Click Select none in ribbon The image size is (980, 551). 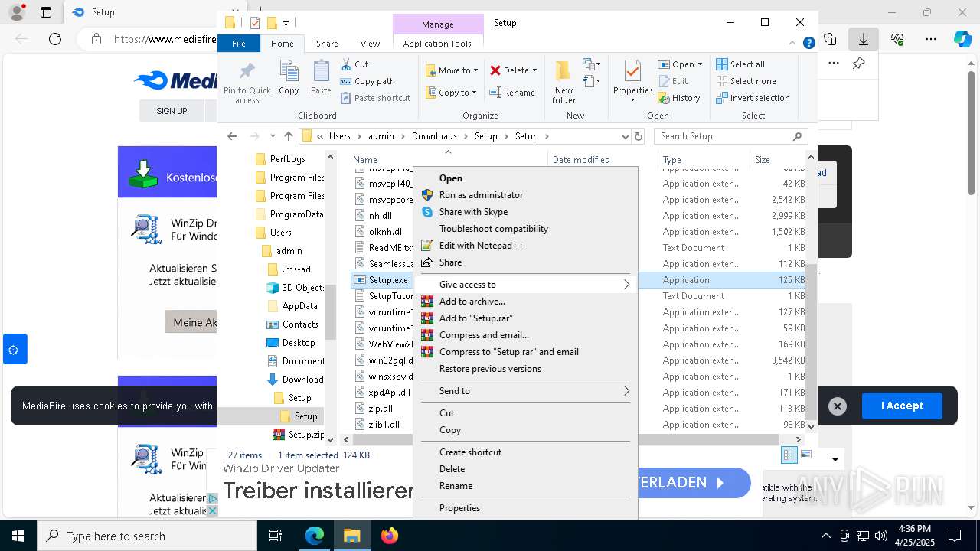pos(746,81)
